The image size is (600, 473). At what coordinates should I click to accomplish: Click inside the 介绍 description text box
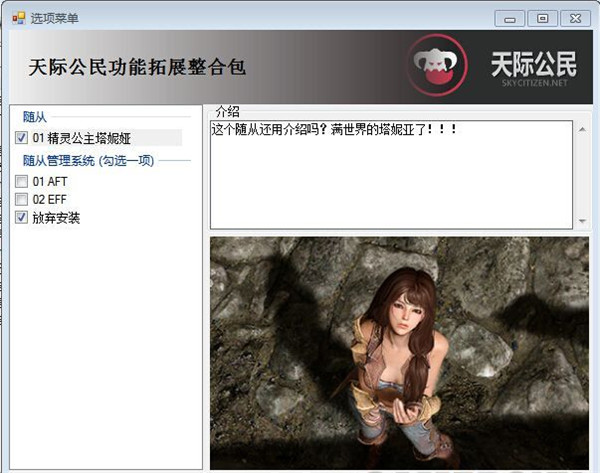(391, 175)
